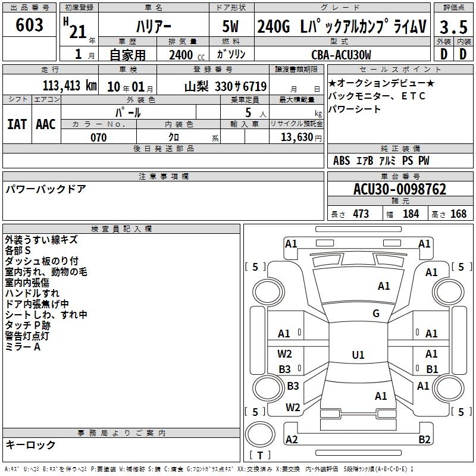
Task: Select the shift type IAT
Action: coord(17,124)
